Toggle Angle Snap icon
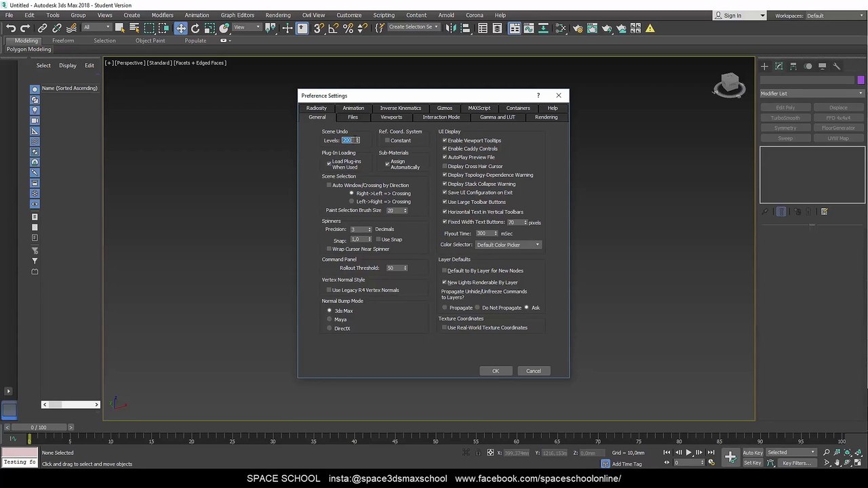Image resolution: width=868 pixels, height=488 pixels. (332, 28)
